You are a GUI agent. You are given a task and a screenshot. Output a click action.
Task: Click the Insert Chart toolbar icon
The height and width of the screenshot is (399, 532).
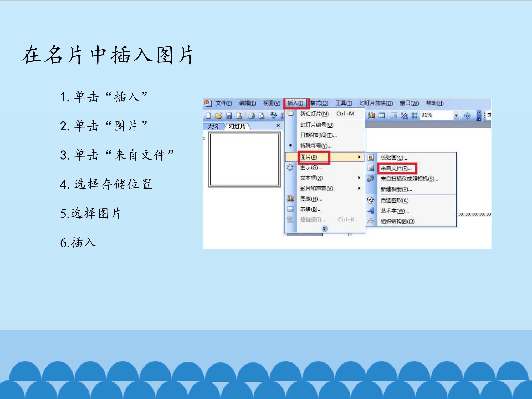pyautogui.click(x=372, y=115)
